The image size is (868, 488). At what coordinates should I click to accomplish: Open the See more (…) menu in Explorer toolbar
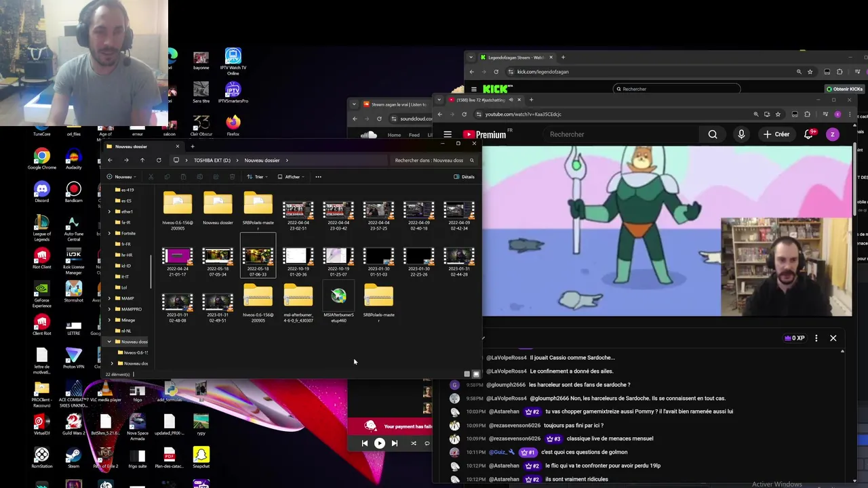318,177
